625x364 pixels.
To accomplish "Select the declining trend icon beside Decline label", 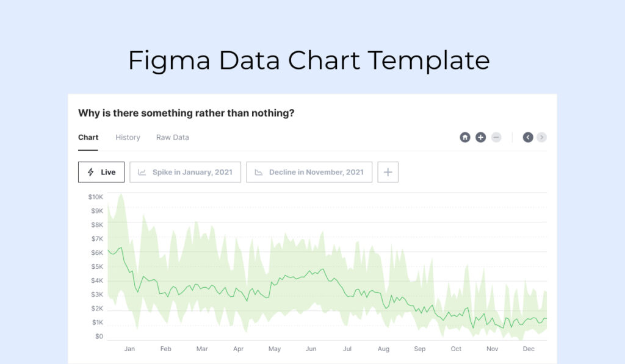I will [x=258, y=172].
